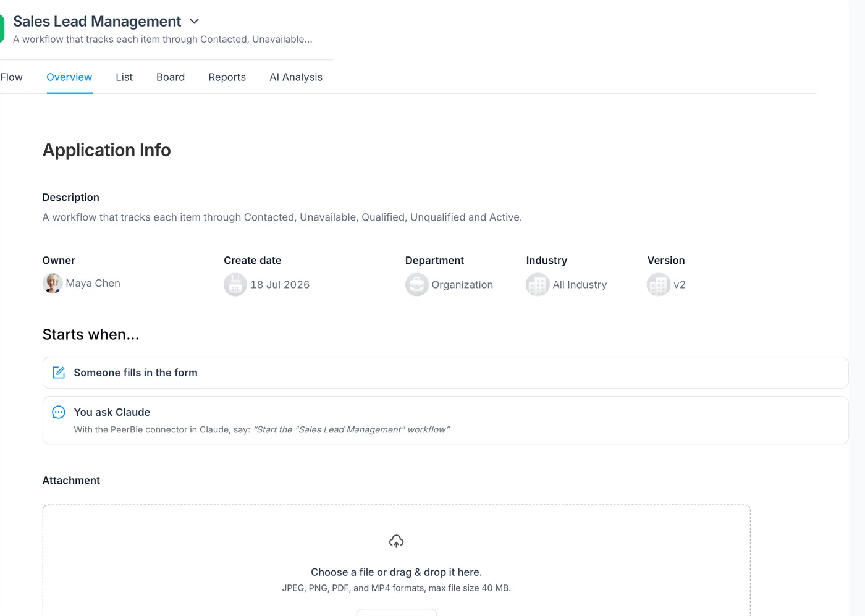Switch to the List tab
Screen dimensions: 865x616
tap(124, 77)
